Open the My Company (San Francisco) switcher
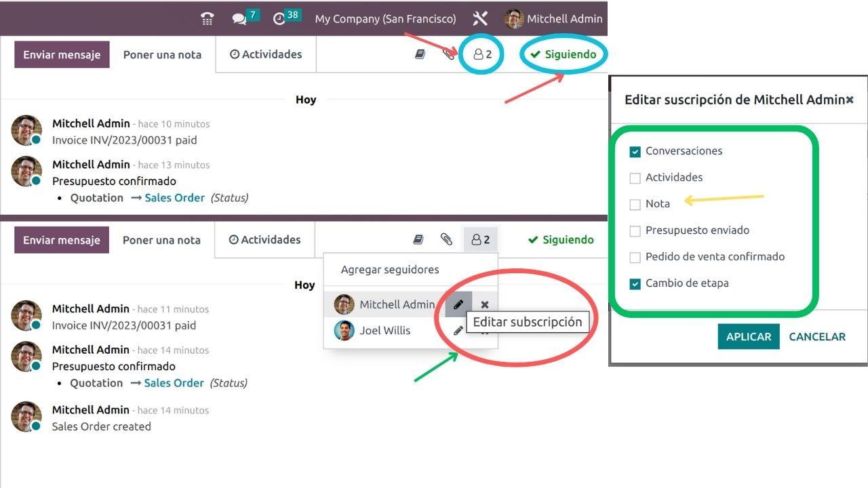The height and width of the screenshot is (488, 868). [x=385, y=19]
